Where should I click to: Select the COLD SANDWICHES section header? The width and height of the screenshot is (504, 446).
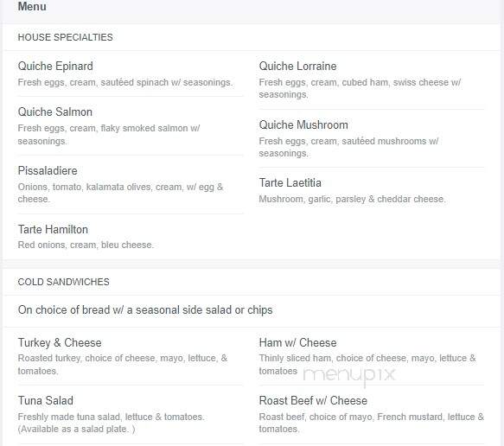pyautogui.click(x=64, y=282)
